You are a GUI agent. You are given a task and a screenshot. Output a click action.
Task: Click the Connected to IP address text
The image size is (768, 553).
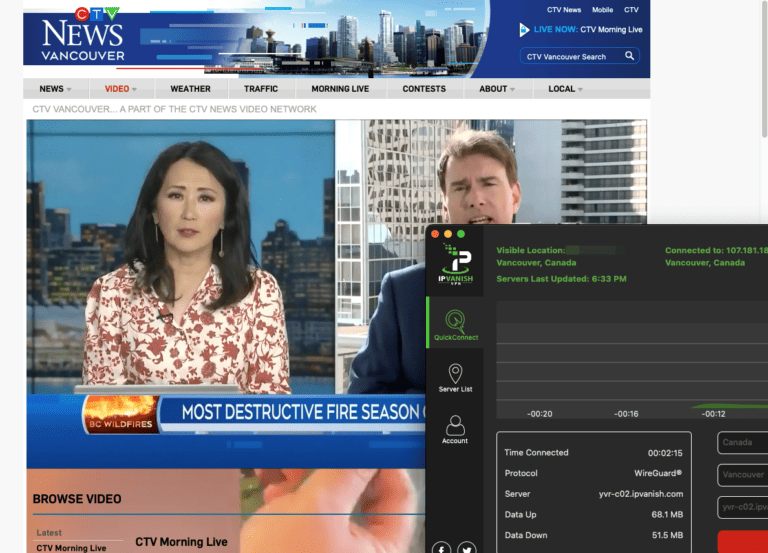coord(716,250)
